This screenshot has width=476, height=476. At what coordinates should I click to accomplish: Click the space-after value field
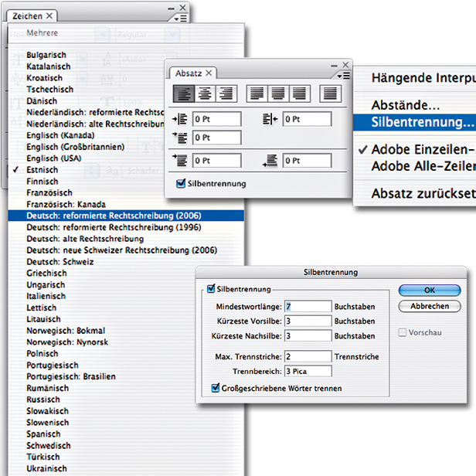307,161
